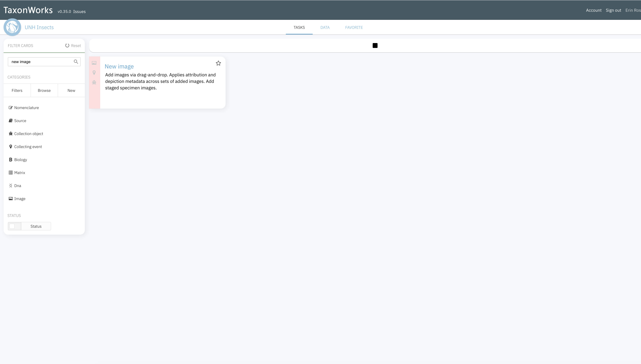
Task: Switch to the FAVORITE tab
Action: click(354, 27)
